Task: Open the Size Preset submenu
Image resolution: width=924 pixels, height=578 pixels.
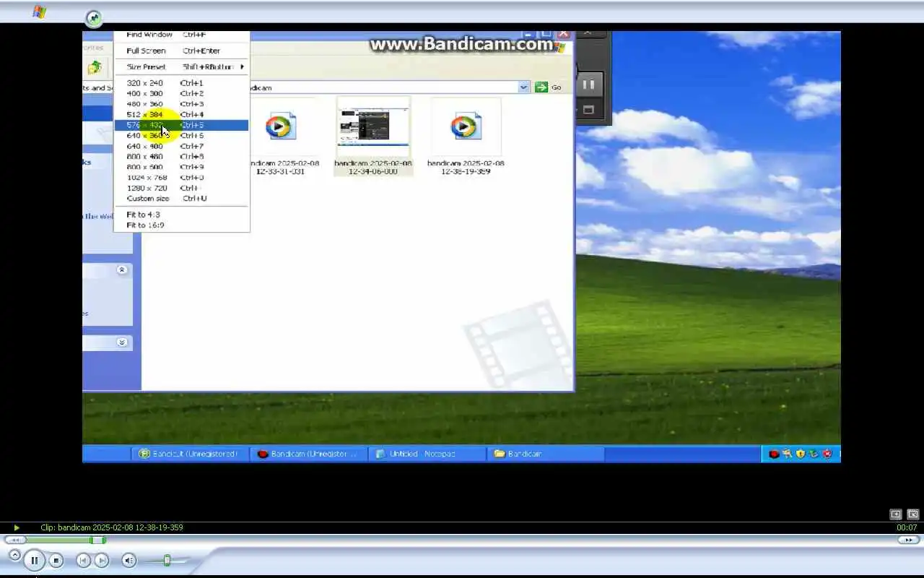Action: click(181, 66)
